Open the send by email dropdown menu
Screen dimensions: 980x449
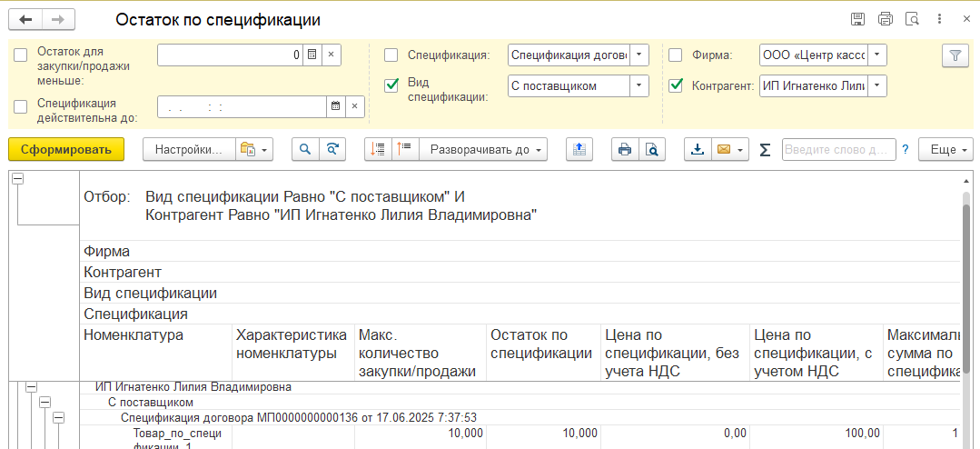click(742, 150)
